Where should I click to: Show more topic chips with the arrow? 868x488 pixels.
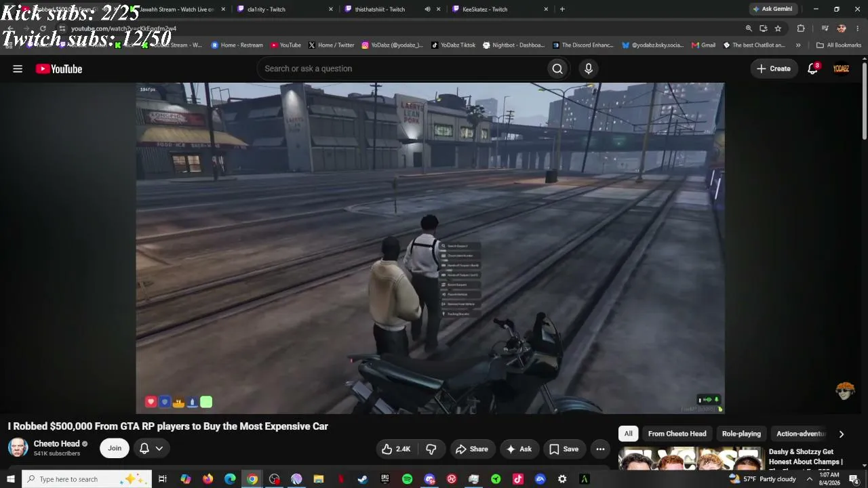[x=842, y=434]
